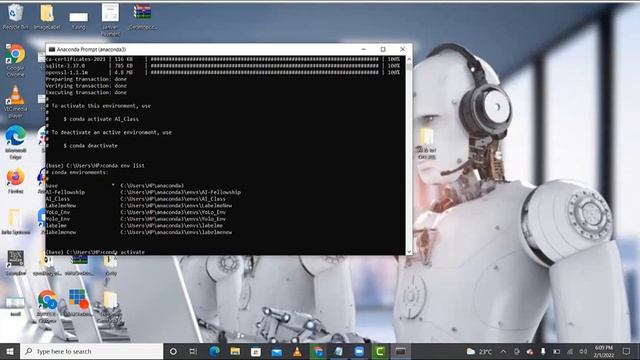Launch VLC media player from desktop
640x360 pixels.
[x=16, y=101]
